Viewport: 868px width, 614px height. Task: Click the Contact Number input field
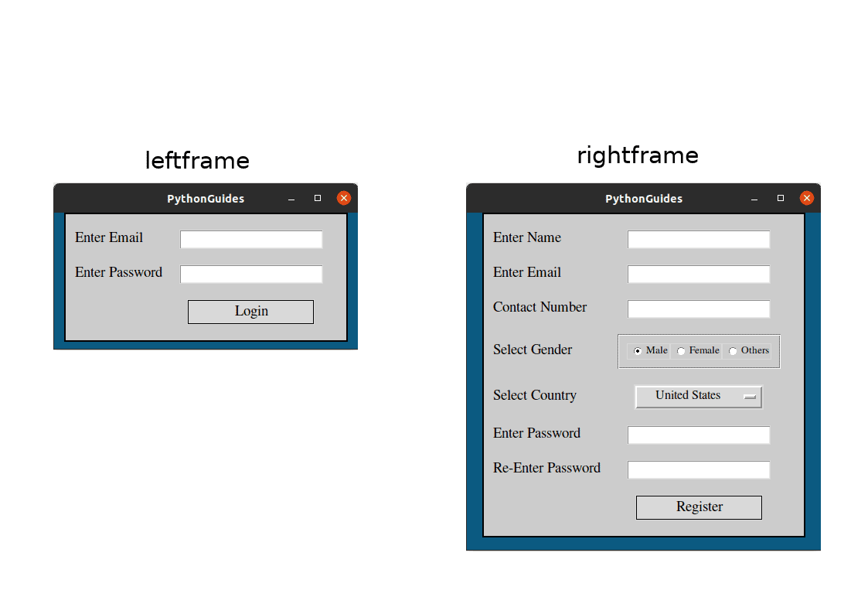(698, 309)
